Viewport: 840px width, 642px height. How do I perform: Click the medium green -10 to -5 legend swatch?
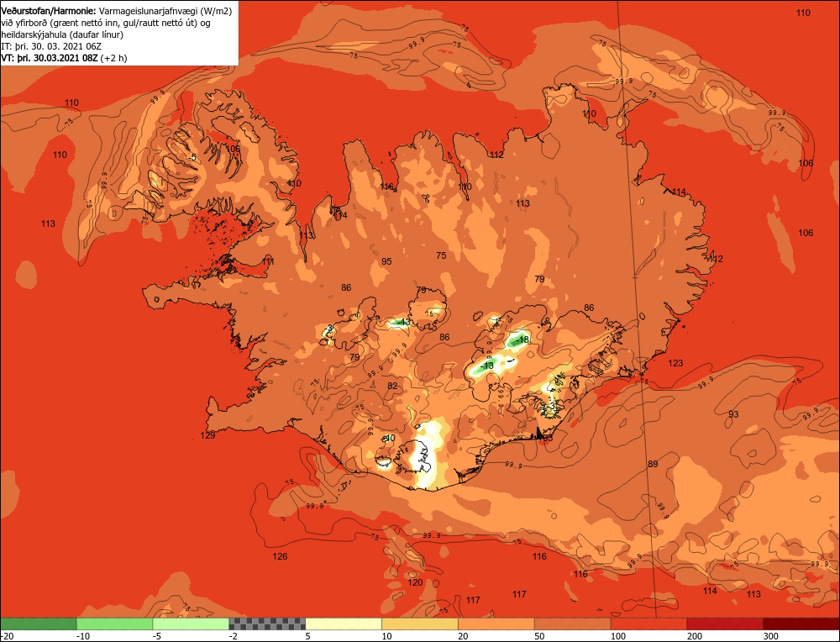(x=114, y=624)
